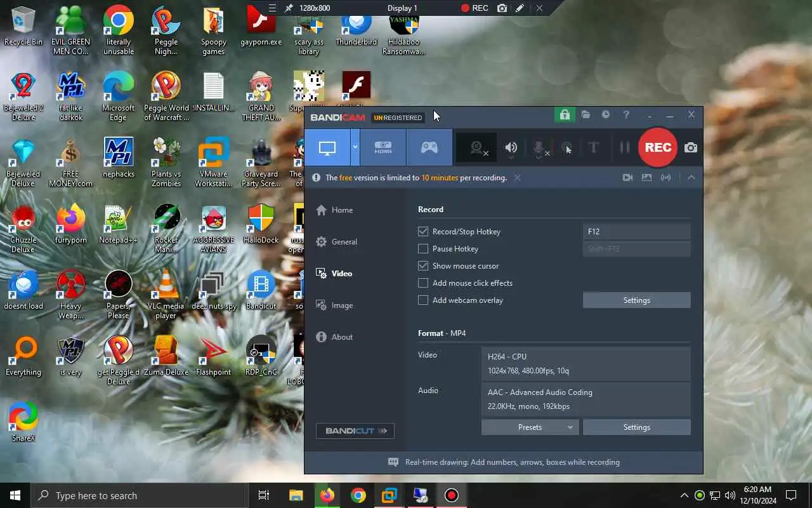This screenshot has height=508, width=812.
Task: Open the screen recording mode dropdown arrow
Action: coord(355,147)
